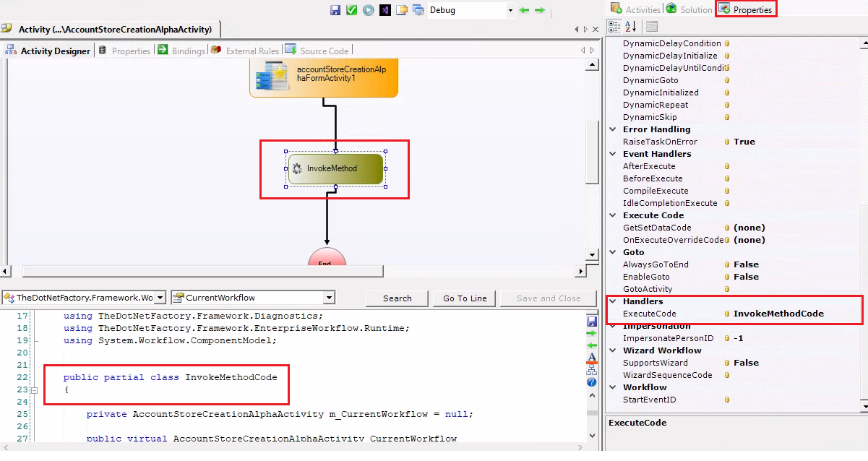Screen dimensions: 868x461
Task: Click the close X on the document tab strip
Action: [x=595, y=29]
